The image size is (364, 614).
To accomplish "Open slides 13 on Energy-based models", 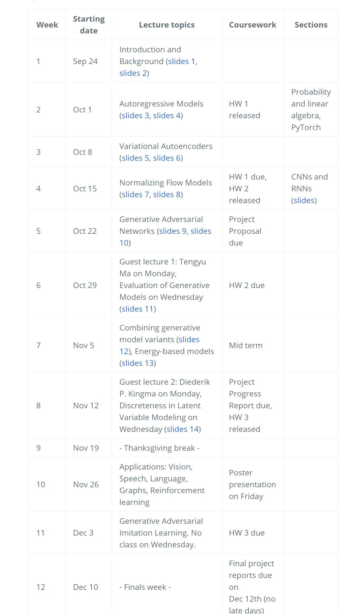I will (x=137, y=363).
